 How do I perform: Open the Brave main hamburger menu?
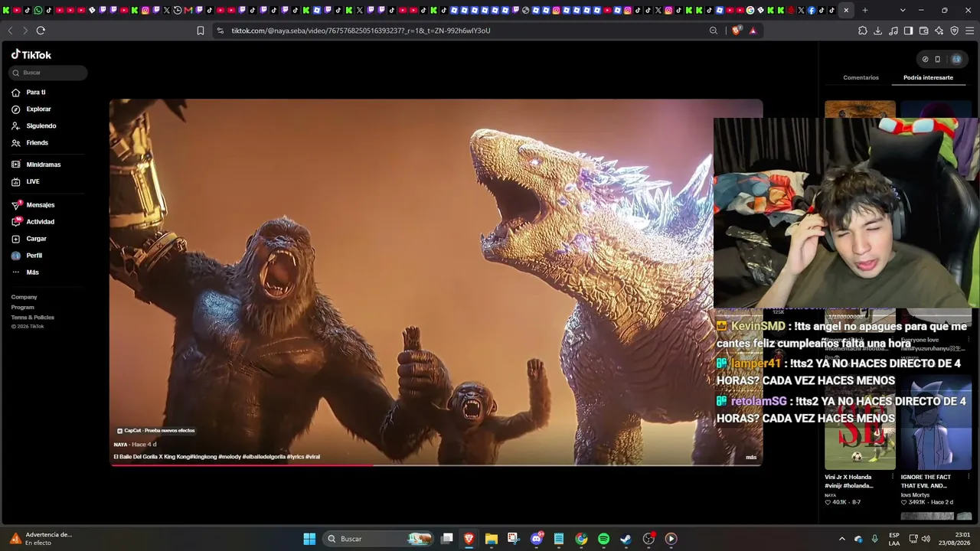[x=970, y=31]
